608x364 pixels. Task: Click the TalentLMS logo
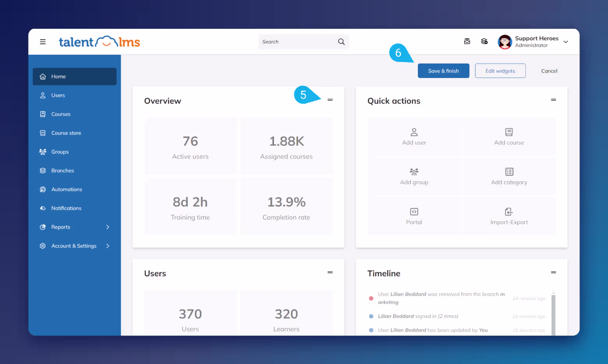click(99, 42)
